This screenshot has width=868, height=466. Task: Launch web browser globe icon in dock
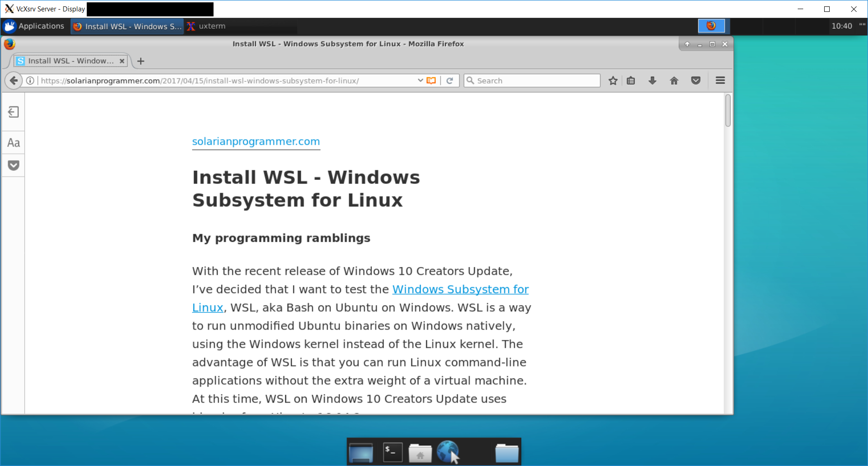tap(448, 452)
